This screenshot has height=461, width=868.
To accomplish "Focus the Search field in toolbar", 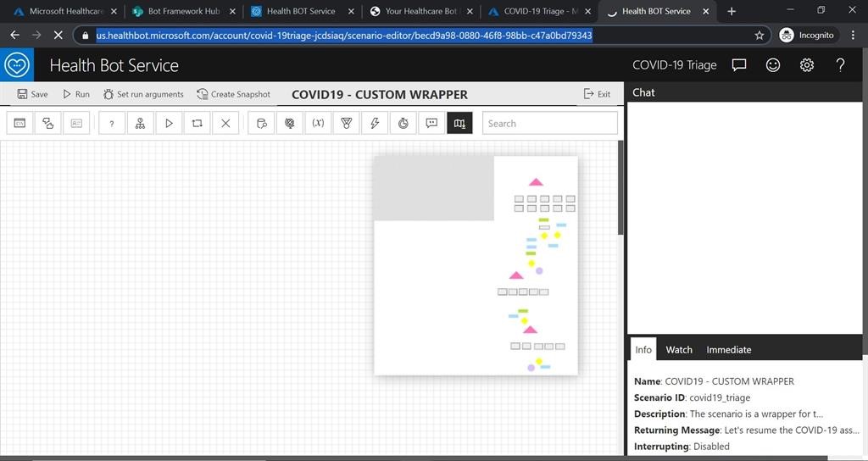I will click(x=549, y=124).
